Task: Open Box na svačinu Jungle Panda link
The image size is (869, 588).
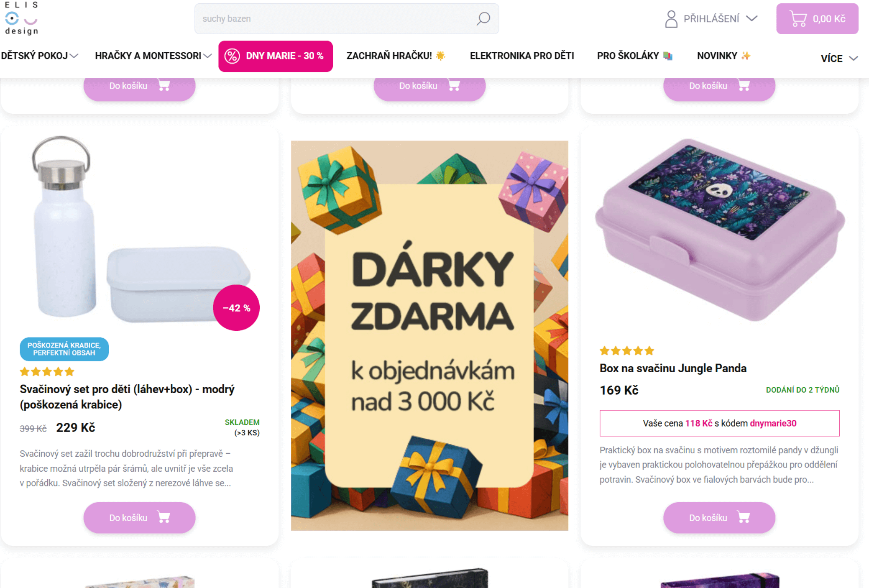Action: tap(673, 368)
